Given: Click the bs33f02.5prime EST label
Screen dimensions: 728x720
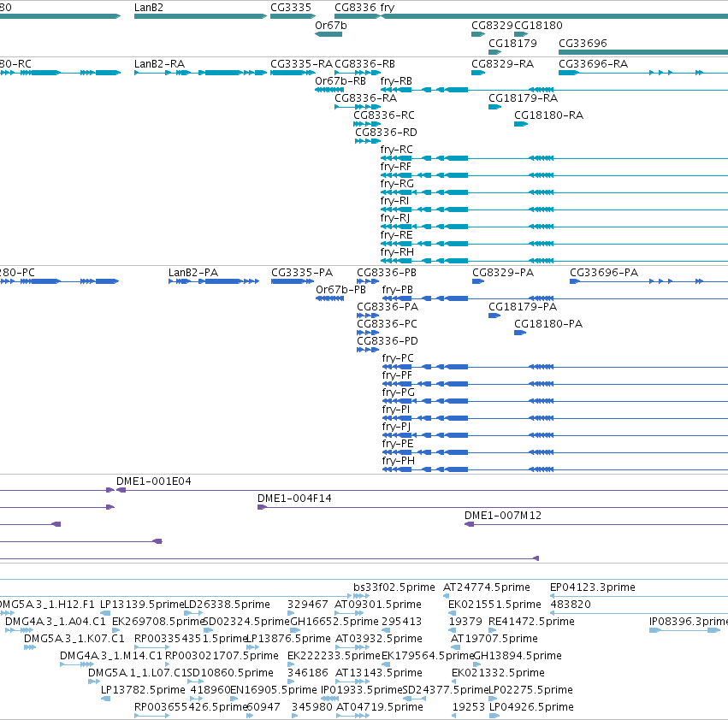Looking at the screenshot, I should click(x=394, y=587).
